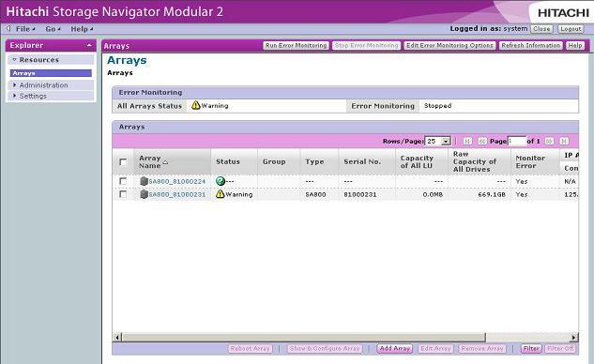The image size is (594, 364).
Task: Open the File menu
Action: click(25, 29)
